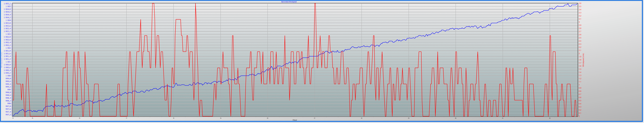Click the hour "02" tick label
The width and height of the screenshot is (644, 123).
click(550, 118)
